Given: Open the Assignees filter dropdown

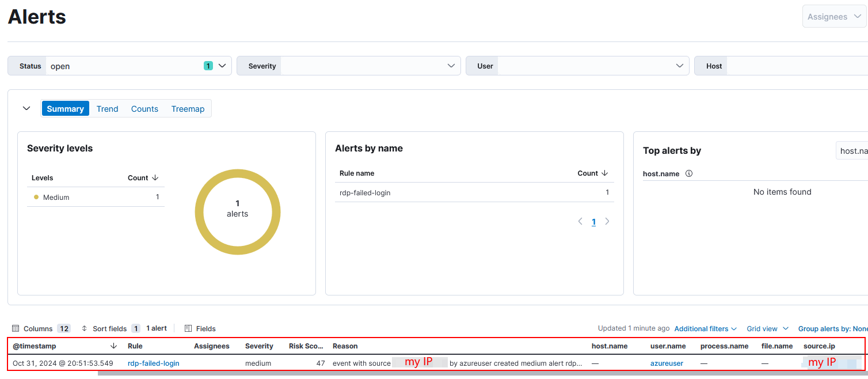Looking at the screenshot, I should (834, 17).
